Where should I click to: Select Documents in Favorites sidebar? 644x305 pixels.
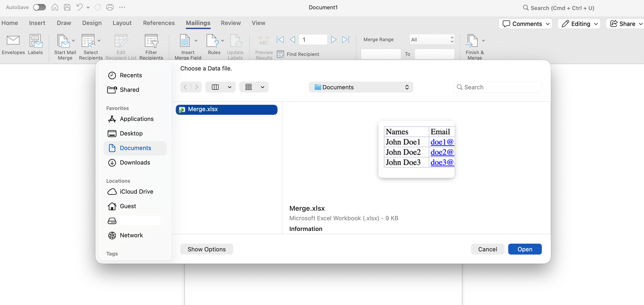(135, 148)
